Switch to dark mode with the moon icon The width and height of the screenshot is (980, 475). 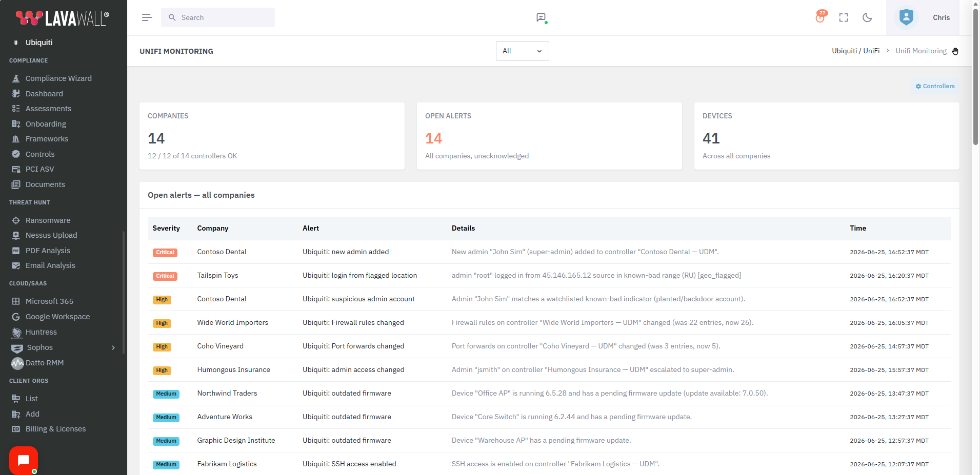click(867, 17)
